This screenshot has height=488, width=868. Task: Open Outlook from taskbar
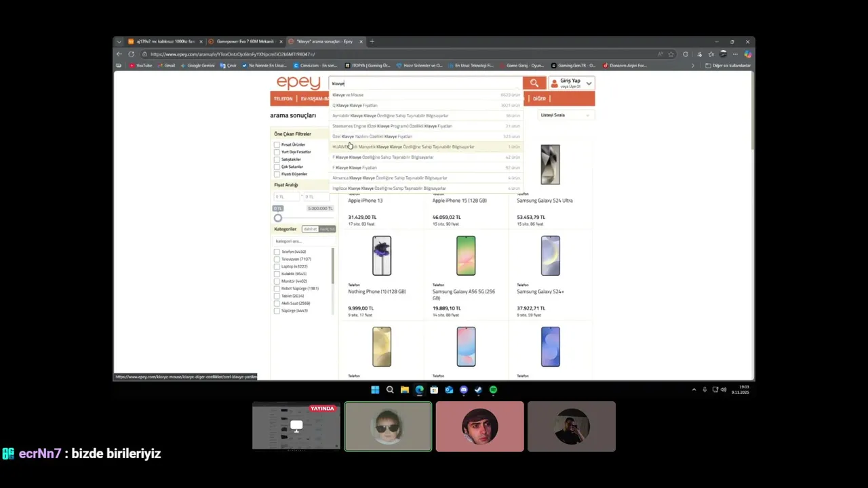[449, 390]
